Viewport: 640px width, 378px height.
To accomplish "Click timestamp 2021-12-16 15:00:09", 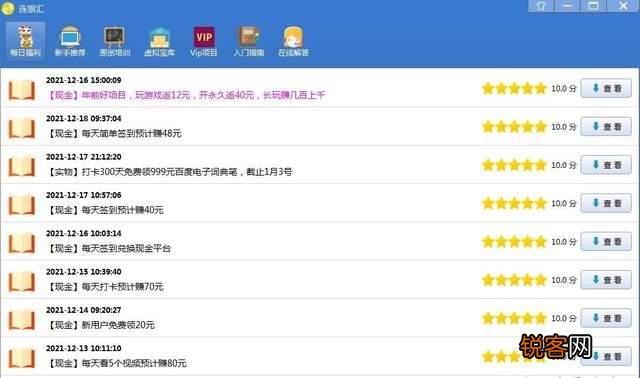I will point(84,80).
